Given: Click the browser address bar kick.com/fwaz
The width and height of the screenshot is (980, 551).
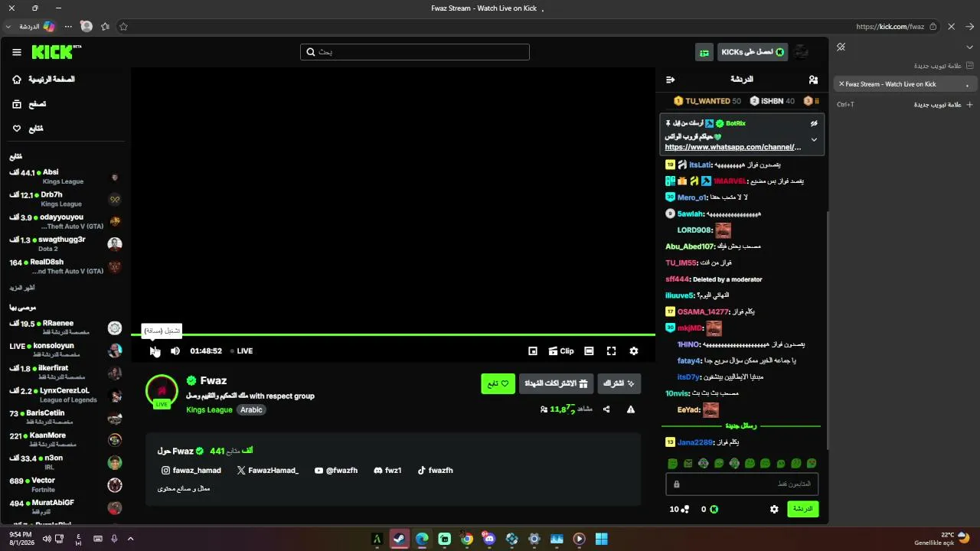Looking at the screenshot, I should (890, 26).
